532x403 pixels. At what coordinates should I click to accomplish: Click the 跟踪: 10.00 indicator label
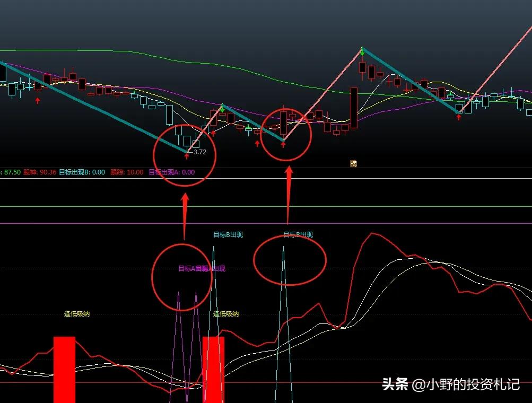pyautogui.click(x=127, y=172)
